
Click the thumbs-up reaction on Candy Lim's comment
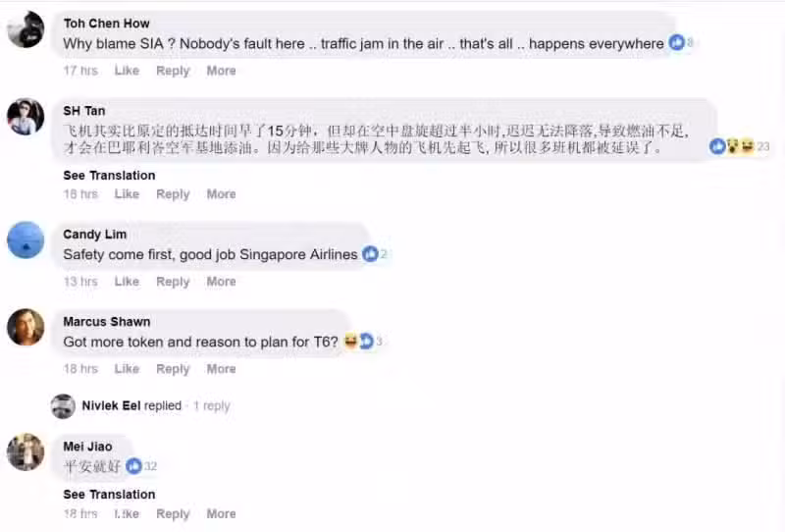370,254
